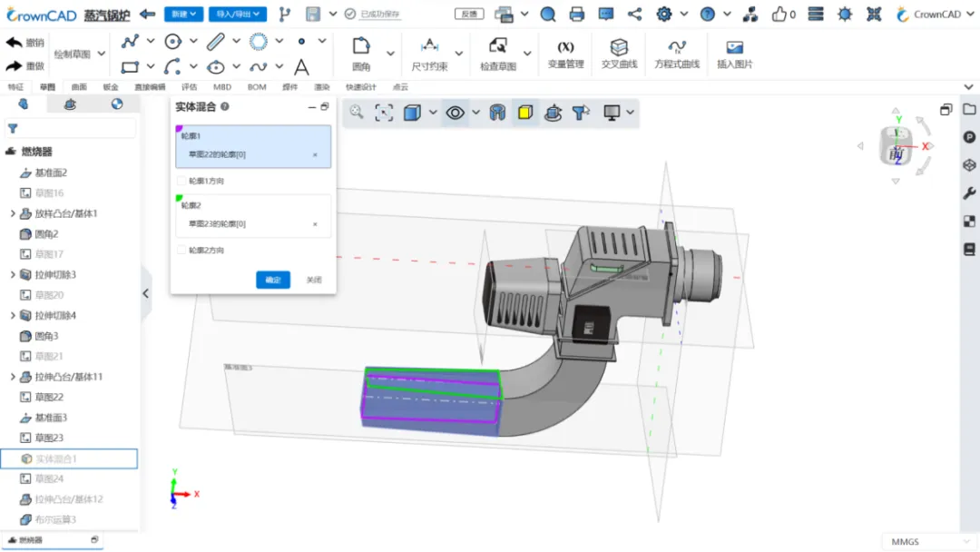This screenshot has width=980, height=552.
Task: Check the 轮廓2方向 checkbox
Action: pyautogui.click(x=181, y=250)
